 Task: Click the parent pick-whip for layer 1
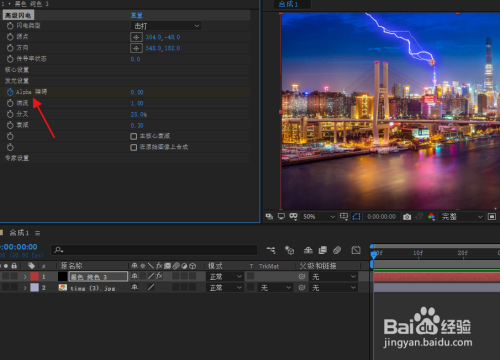tap(302, 276)
